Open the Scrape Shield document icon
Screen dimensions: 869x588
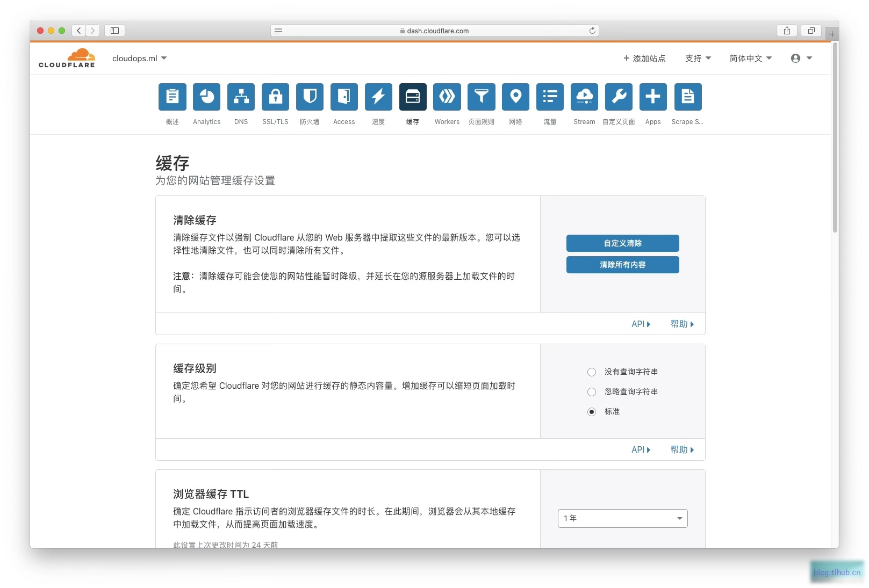point(687,97)
